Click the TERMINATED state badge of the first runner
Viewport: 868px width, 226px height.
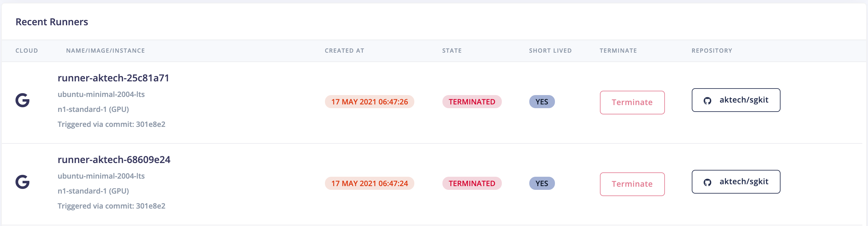[472, 102]
